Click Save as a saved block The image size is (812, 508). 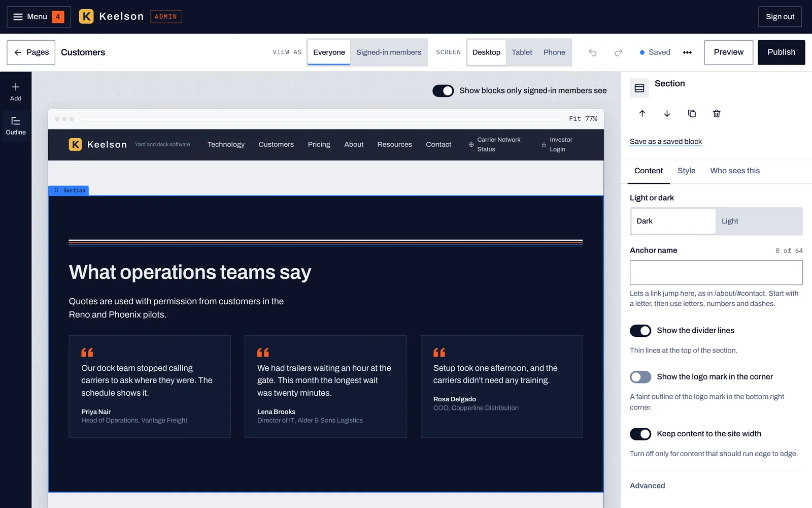666,142
